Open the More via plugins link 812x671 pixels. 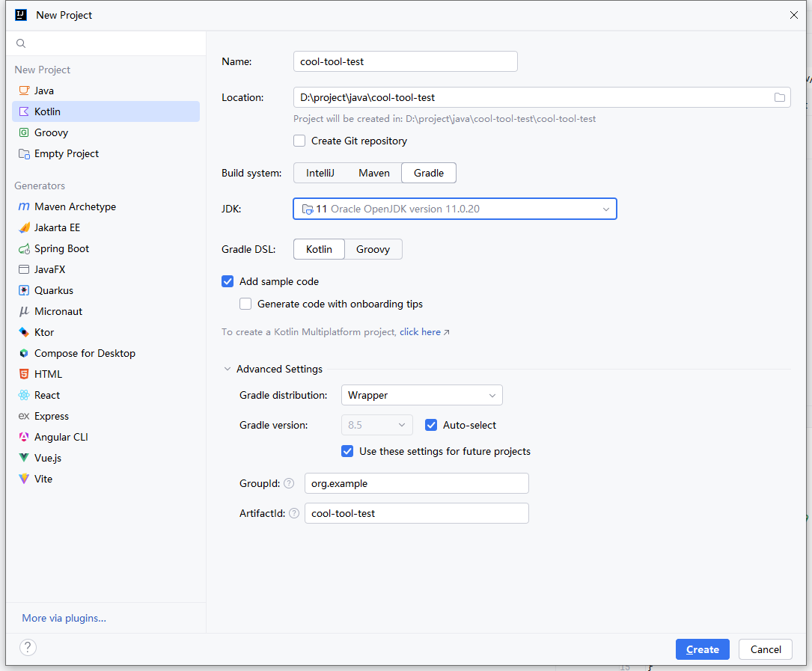pos(64,618)
